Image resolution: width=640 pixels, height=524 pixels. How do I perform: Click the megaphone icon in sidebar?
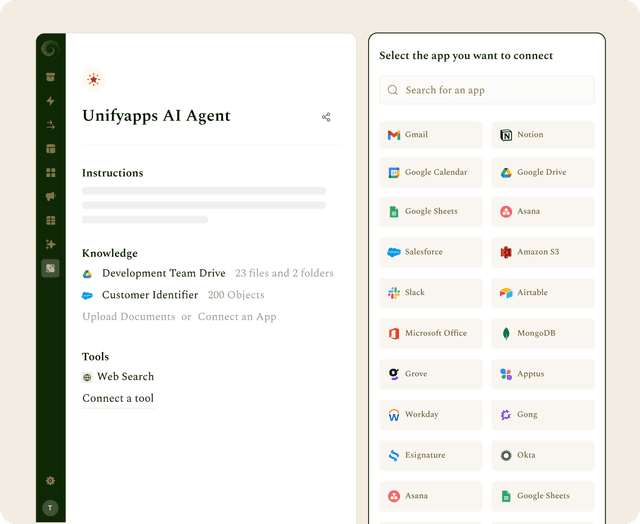point(50,196)
